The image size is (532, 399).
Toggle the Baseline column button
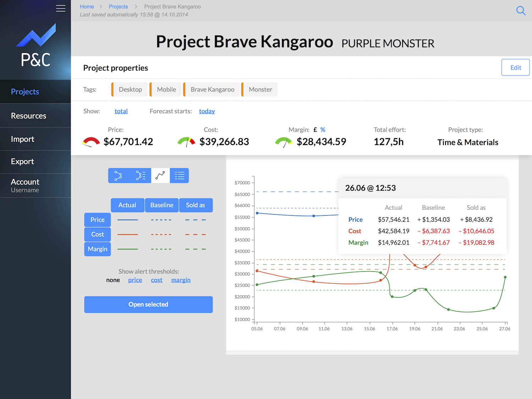[x=162, y=205]
